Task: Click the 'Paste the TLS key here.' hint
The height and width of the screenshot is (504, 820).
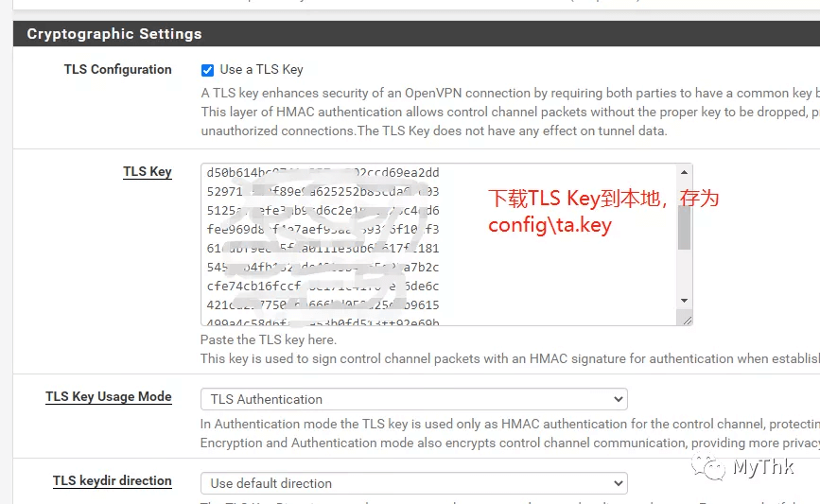Action: (269, 339)
